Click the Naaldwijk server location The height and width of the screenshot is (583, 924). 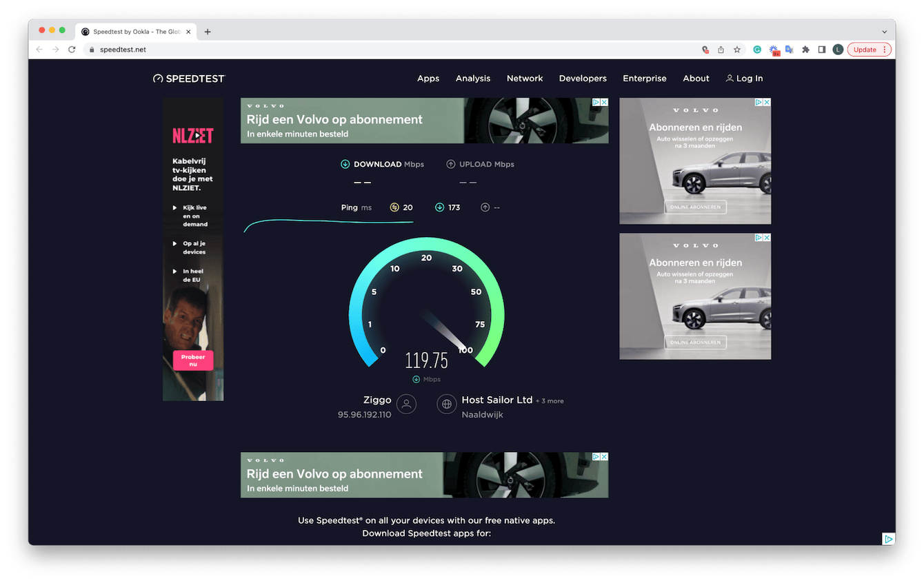(483, 415)
